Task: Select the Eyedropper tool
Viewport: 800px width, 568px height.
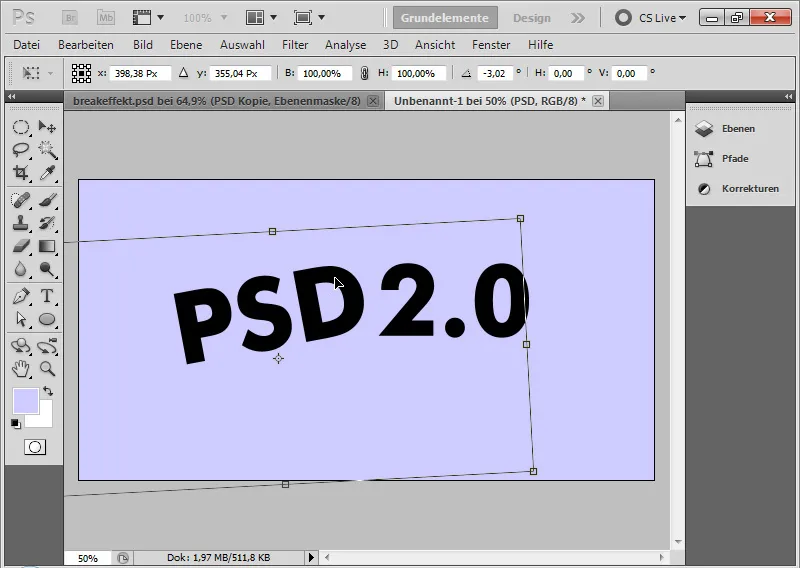Action: click(x=47, y=172)
